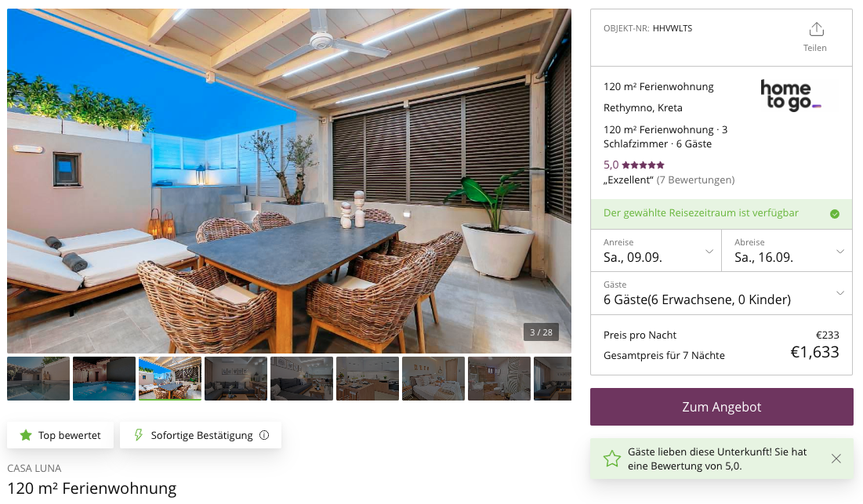Screen dimensions: 863x504
Task: Open the info icon beside Sofortige Bestätigung
Action: [x=264, y=435]
